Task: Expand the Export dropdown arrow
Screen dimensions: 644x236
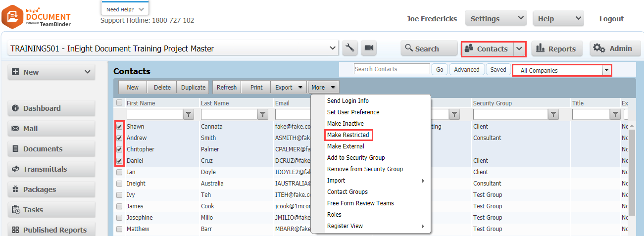Action: tap(300, 88)
